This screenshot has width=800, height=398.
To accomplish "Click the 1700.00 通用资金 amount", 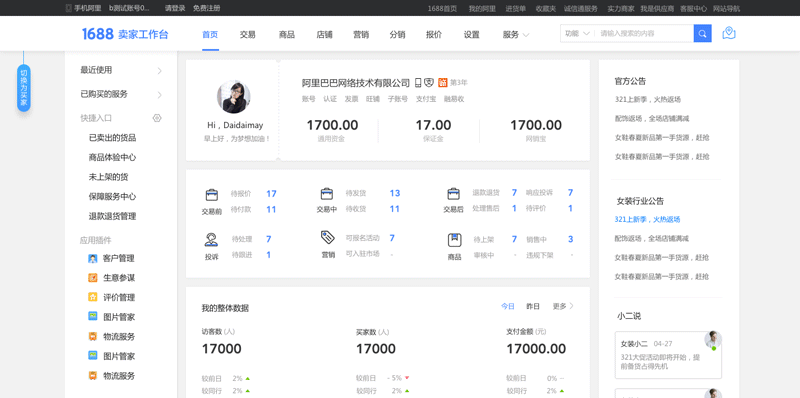I will tap(332, 125).
